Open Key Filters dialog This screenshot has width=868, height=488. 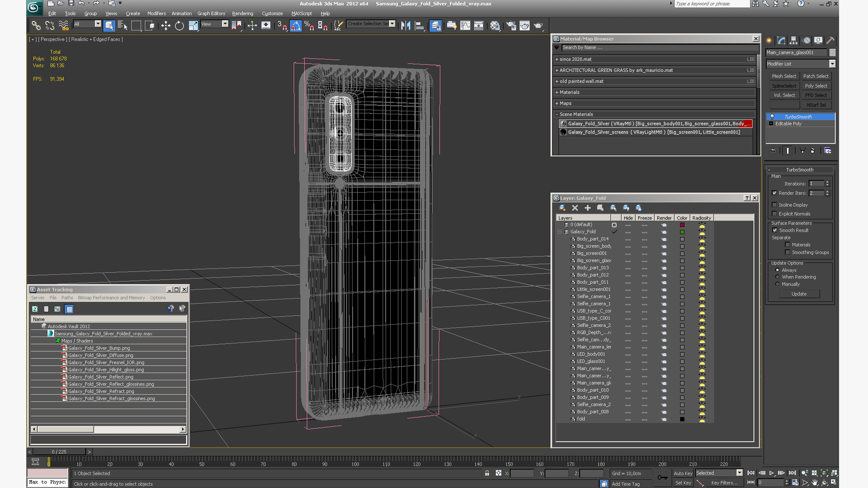pos(725,483)
